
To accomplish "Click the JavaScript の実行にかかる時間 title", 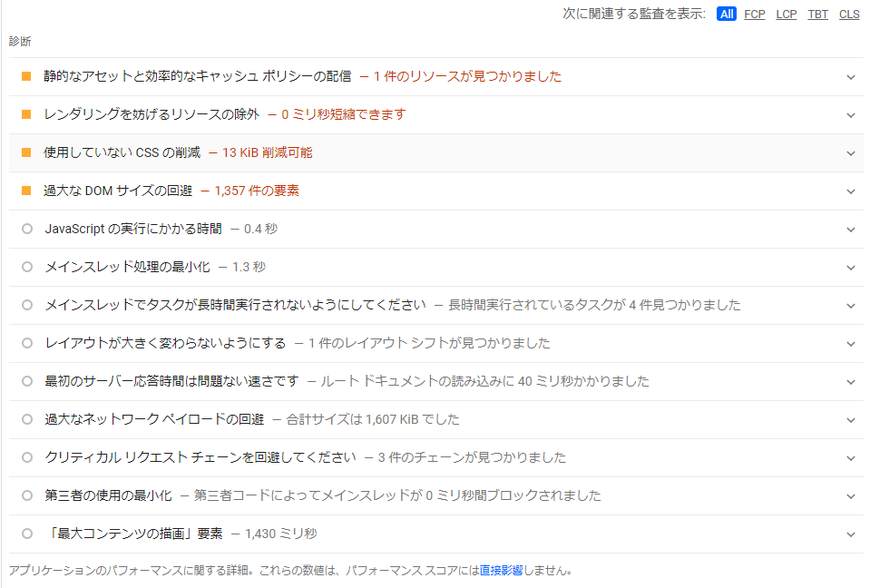I will tap(133, 229).
